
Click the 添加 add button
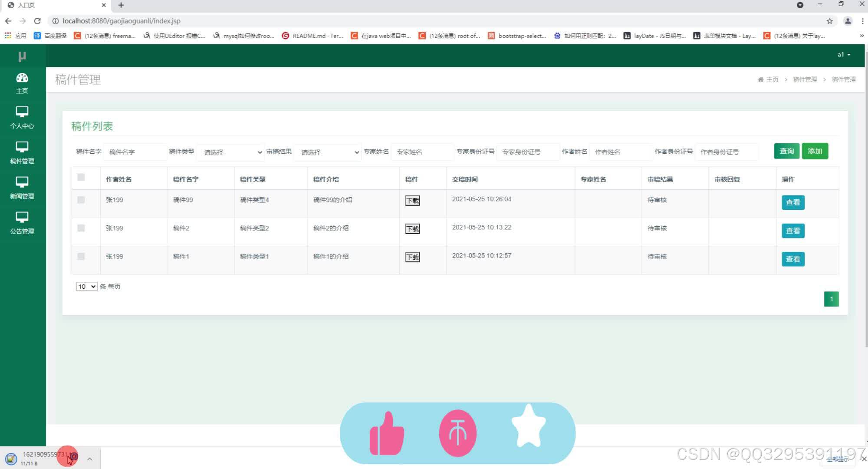(815, 151)
